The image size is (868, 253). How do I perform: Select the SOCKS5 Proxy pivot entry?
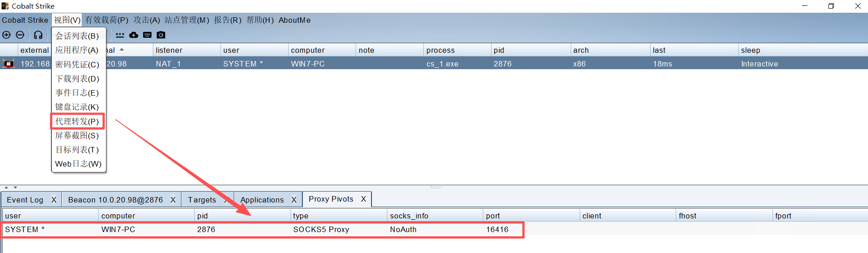(x=321, y=229)
